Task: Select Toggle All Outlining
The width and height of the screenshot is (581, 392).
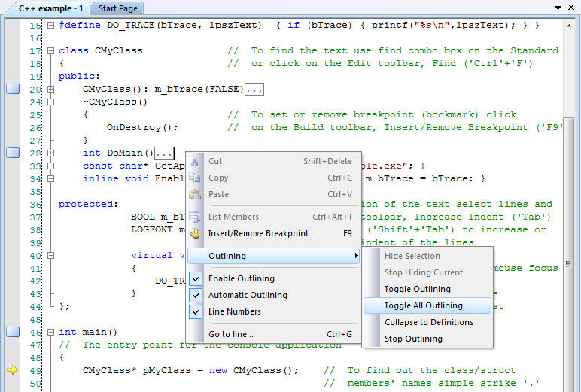Action: [427, 305]
